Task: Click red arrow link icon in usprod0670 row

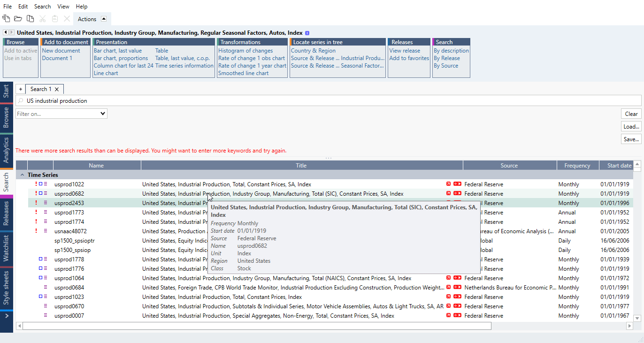Action: point(448,306)
